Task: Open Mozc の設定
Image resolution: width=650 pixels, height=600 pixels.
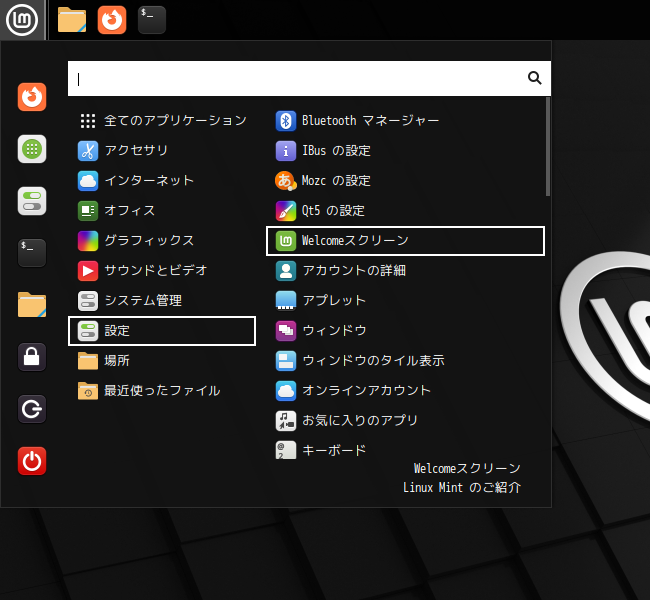Action: 405,181
